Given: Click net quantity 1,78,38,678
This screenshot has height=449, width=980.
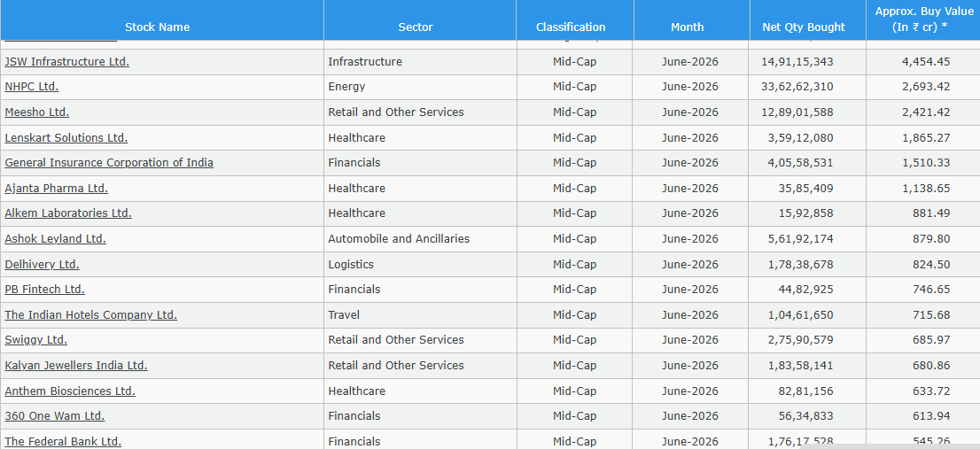Looking at the screenshot, I should [801, 265].
